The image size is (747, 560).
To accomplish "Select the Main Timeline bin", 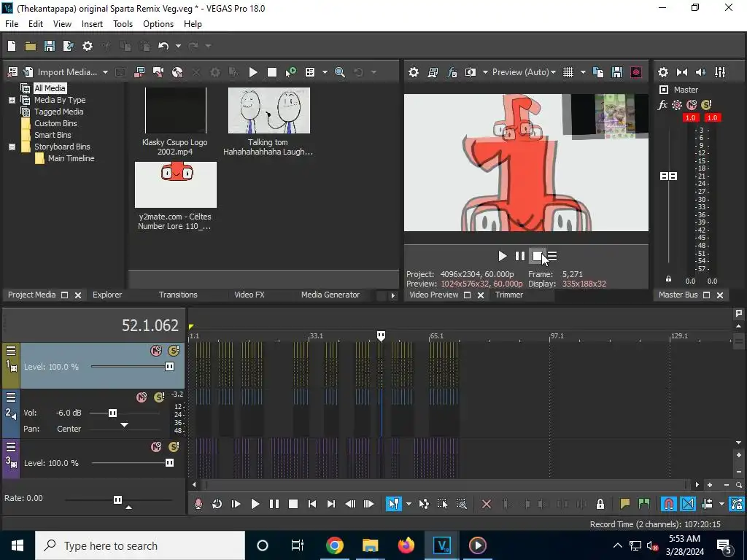I will (x=71, y=158).
